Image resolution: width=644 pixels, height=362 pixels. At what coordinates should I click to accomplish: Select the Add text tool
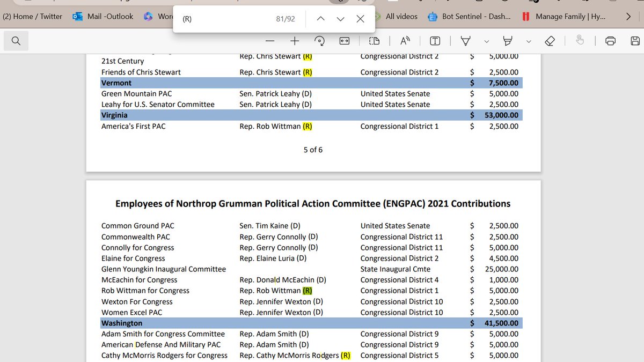(x=435, y=41)
